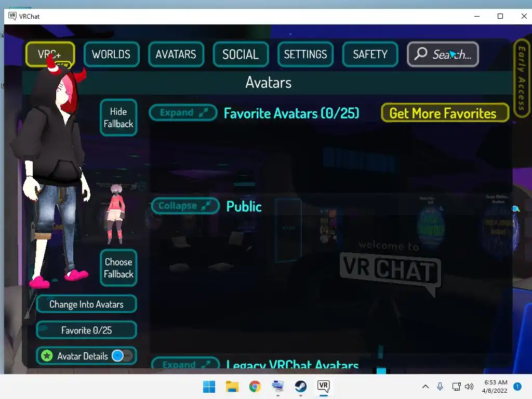Click the microphone tray icon

(440, 387)
